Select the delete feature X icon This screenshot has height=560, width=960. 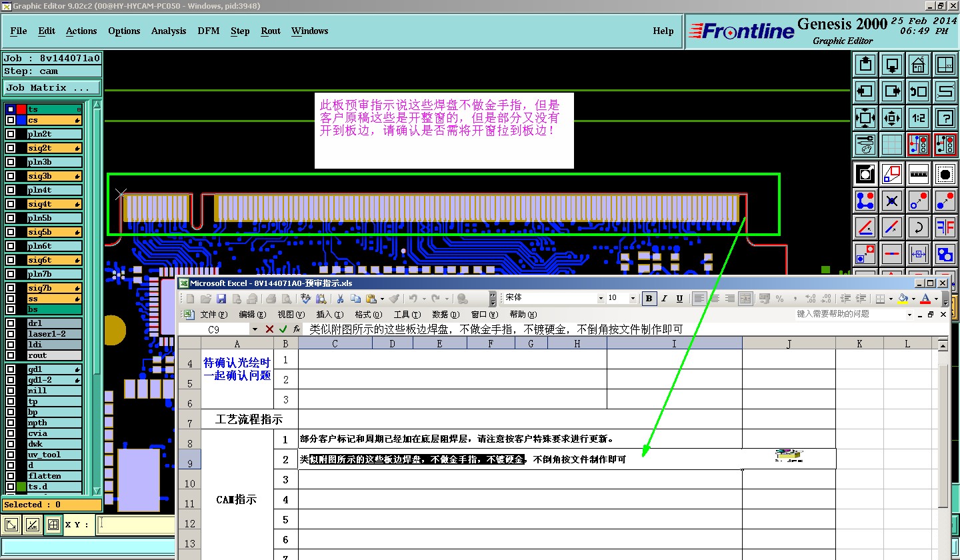(892, 200)
